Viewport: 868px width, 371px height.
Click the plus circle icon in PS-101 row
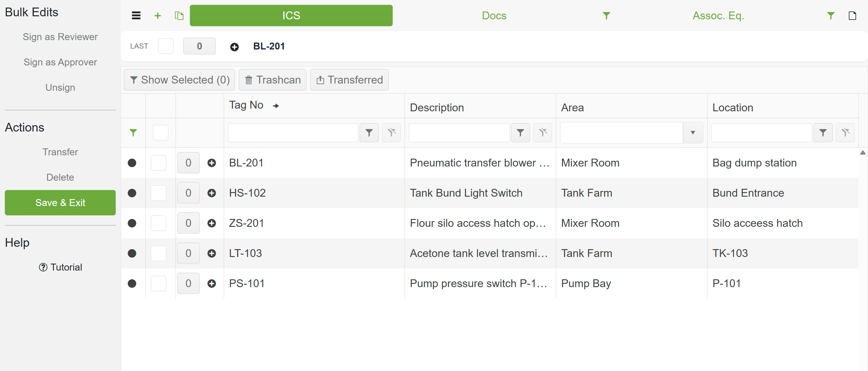[x=212, y=284]
